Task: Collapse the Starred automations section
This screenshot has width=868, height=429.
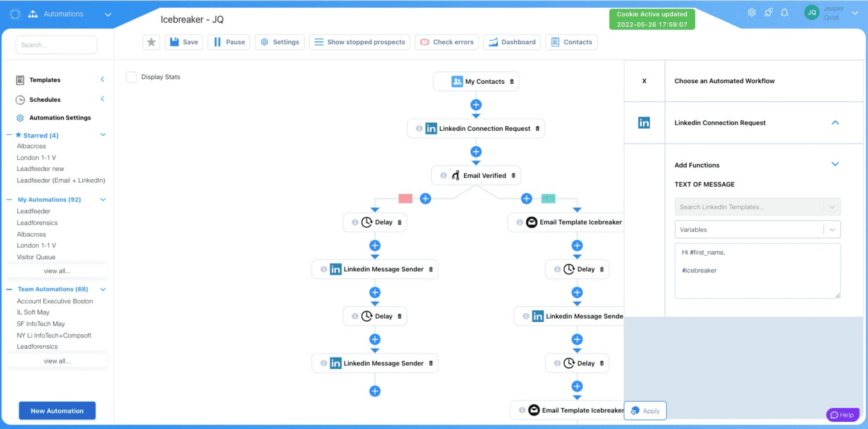Action: [x=103, y=135]
